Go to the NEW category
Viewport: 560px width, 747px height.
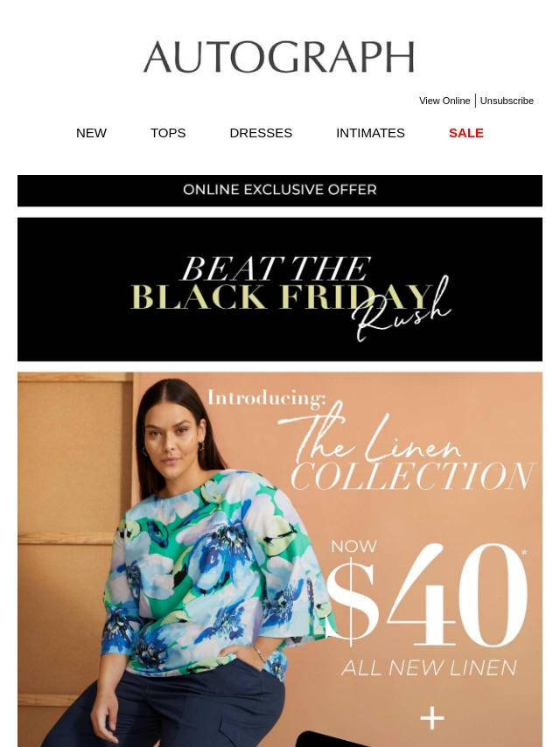point(91,133)
